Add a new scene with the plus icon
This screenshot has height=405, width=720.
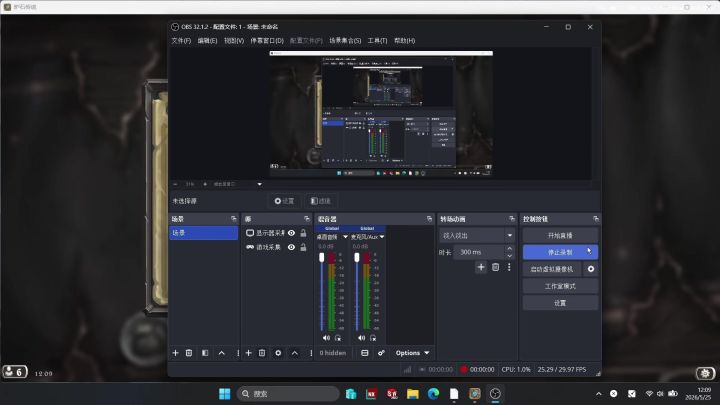175,353
